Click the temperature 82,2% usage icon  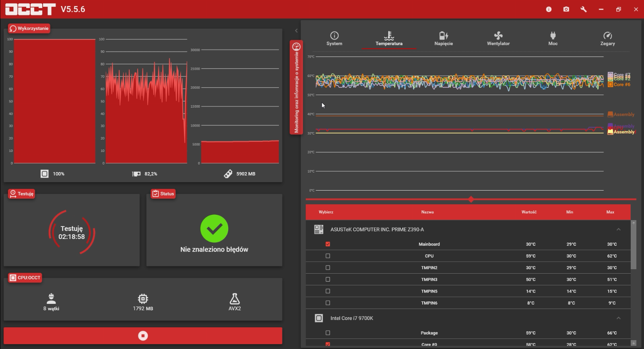[136, 174]
